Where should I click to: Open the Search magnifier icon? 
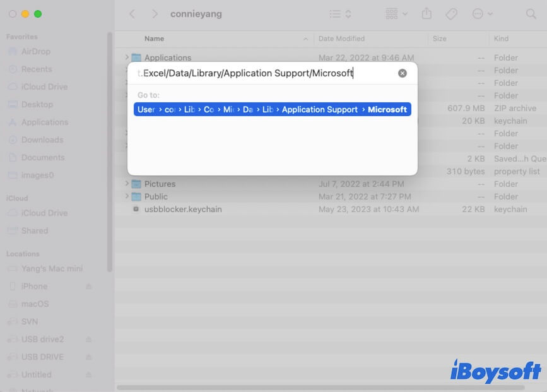531,14
